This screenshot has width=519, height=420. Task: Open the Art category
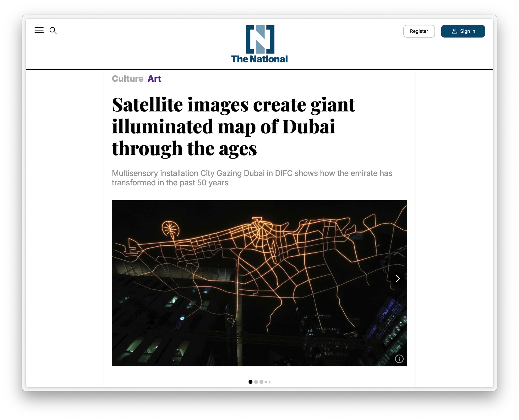[x=154, y=79]
